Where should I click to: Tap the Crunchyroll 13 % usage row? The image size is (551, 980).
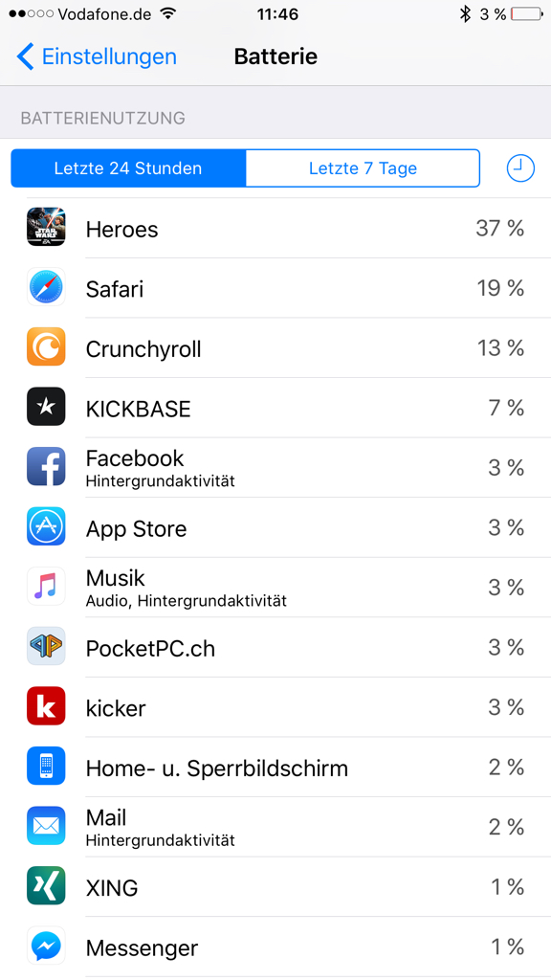(x=275, y=347)
